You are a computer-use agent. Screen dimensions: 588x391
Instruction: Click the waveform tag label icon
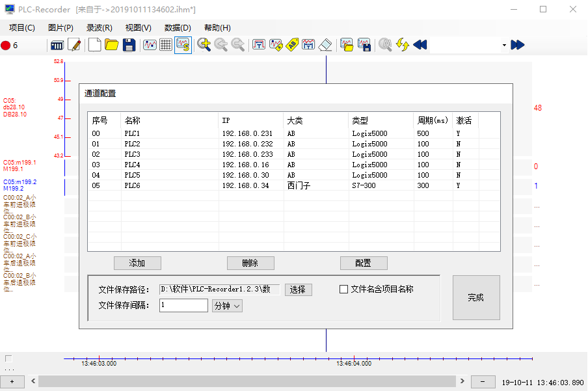click(x=276, y=45)
